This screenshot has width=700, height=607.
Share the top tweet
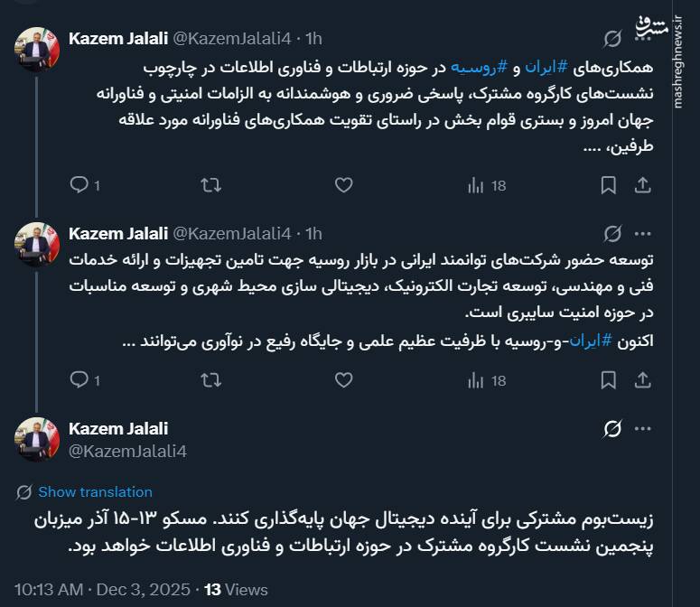tap(643, 185)
